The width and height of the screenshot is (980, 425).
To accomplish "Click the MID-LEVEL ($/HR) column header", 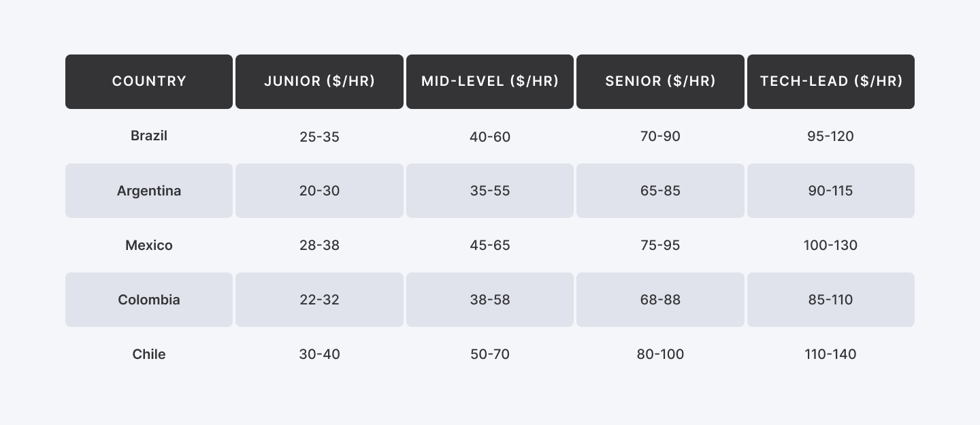I will 490,82.
